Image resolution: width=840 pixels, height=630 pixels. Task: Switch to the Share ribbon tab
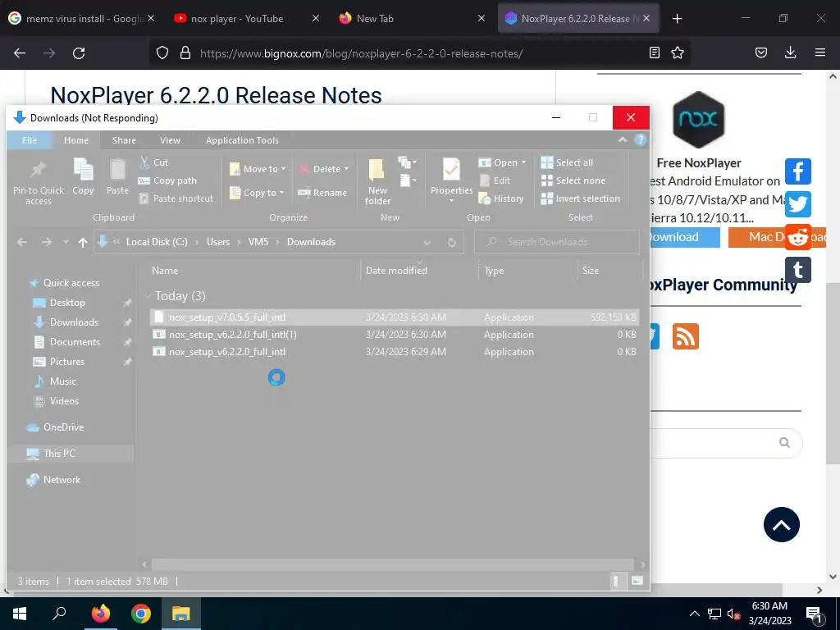point(124,139)
